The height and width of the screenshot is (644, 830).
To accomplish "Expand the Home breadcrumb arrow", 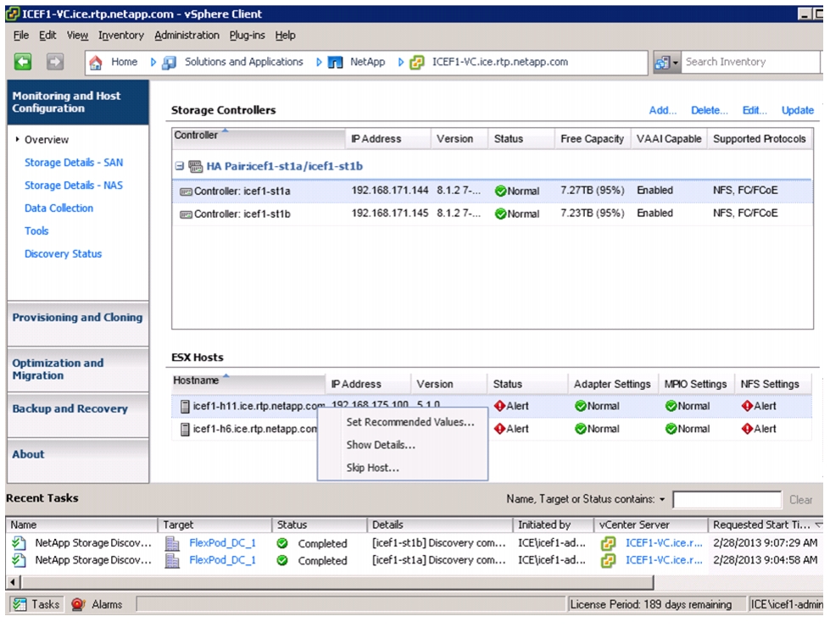I will pyautogui.click(x=153, y=63).
